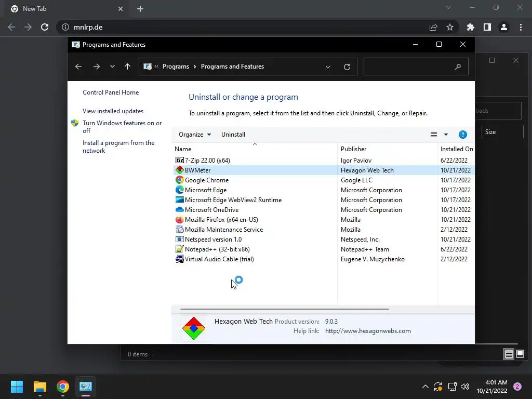Click the Virtual Audio Cable icon

pos(179,259)
